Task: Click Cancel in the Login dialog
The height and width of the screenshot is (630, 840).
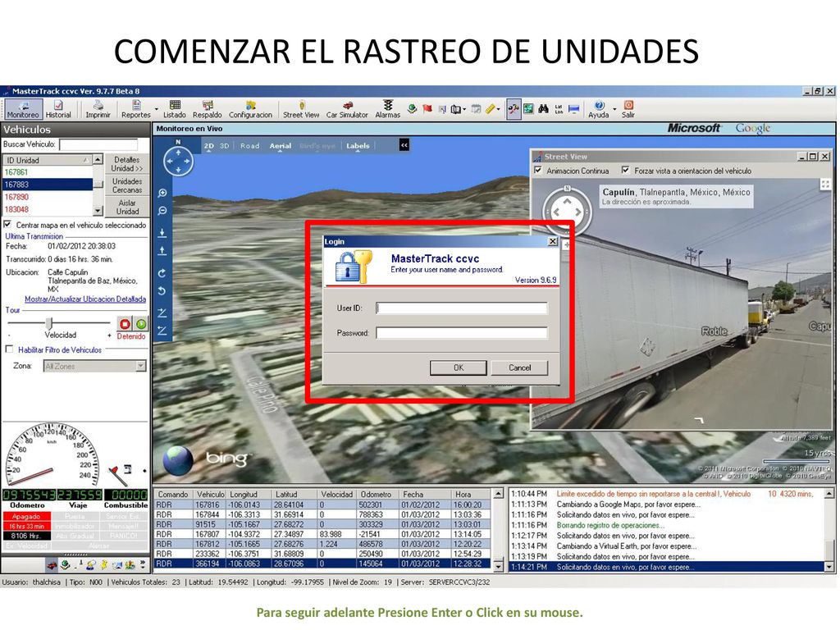Action: point(519,367)
